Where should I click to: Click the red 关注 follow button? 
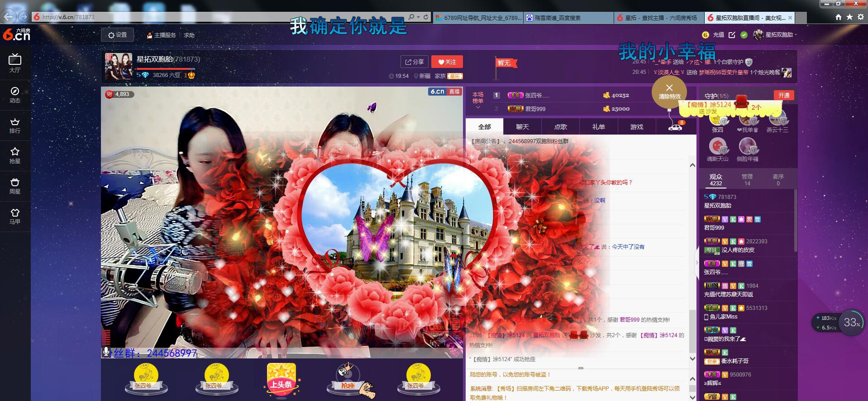pos(447,62)
